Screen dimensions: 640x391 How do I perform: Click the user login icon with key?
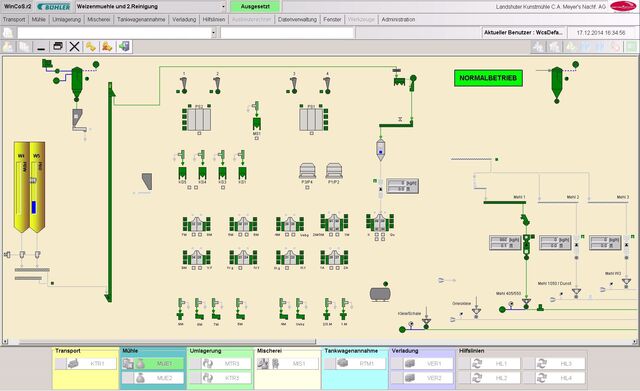coord(107,47)
